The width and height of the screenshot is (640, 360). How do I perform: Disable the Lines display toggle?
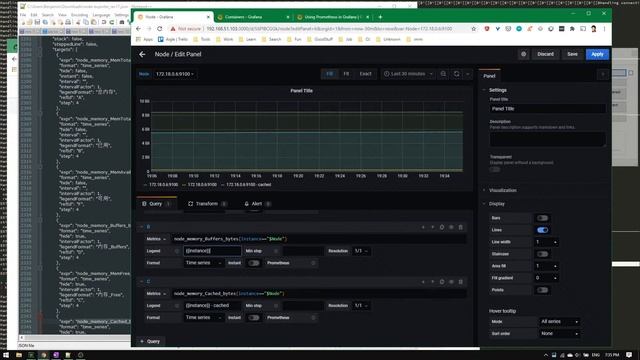tap(542, 230)
